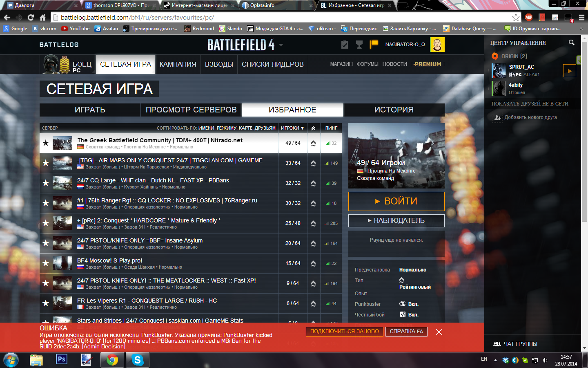Open the trophy icon in Battlelog header
Screen dimensions: 588x368
click(x=359, y=45)
